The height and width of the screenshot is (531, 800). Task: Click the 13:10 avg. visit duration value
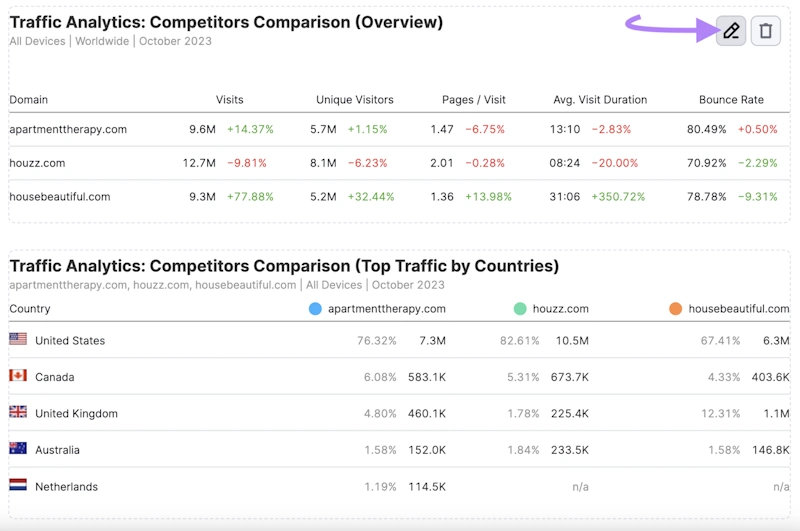coord(565,130)
